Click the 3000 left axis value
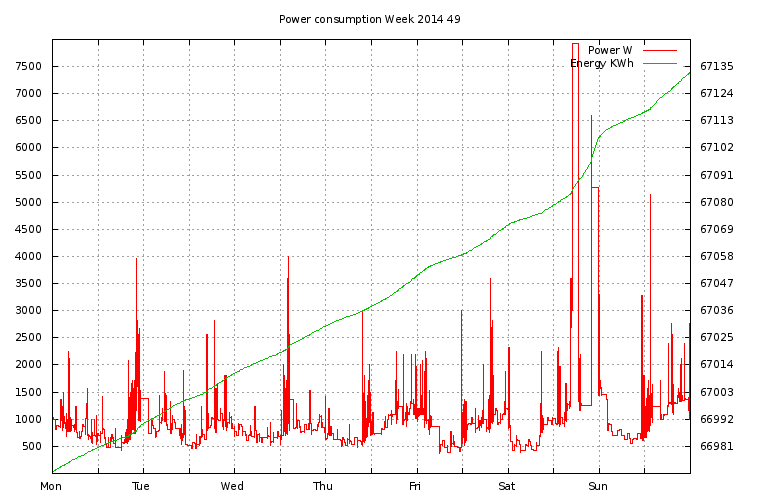The height and width of the screenshot is (500, 768). (x=28, y=310)
